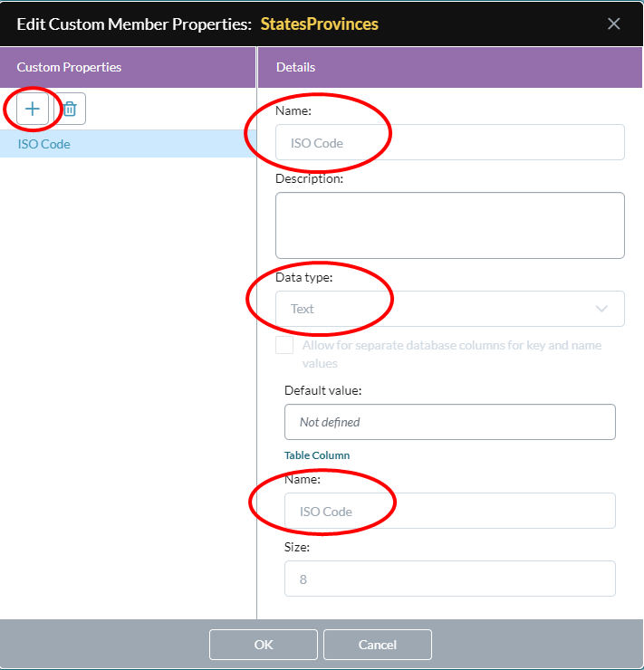Click the StatesProvinces title text
The width and height of the screenshot is (644, 670).
tap(319, 24)
